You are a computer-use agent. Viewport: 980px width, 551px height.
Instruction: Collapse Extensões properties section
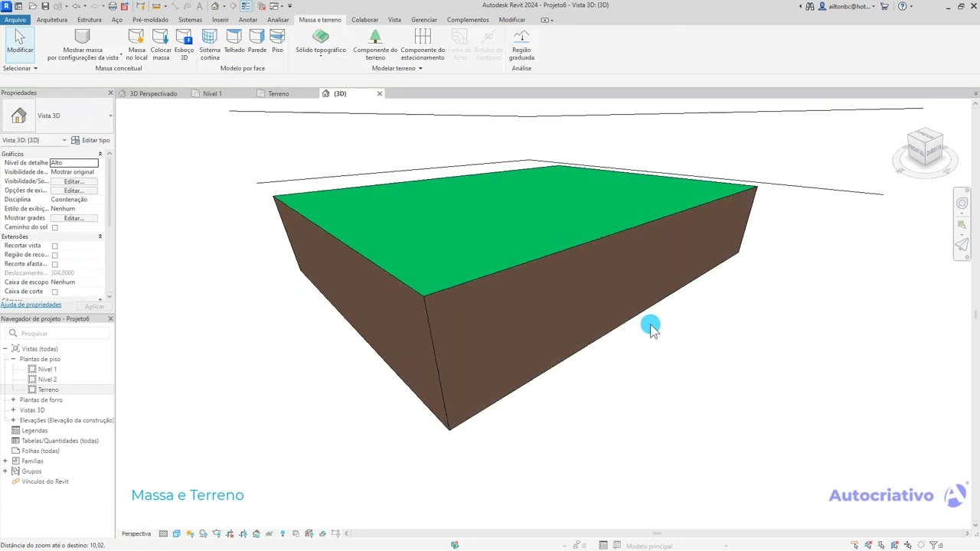pyautogui.click(x=100, y=236)
